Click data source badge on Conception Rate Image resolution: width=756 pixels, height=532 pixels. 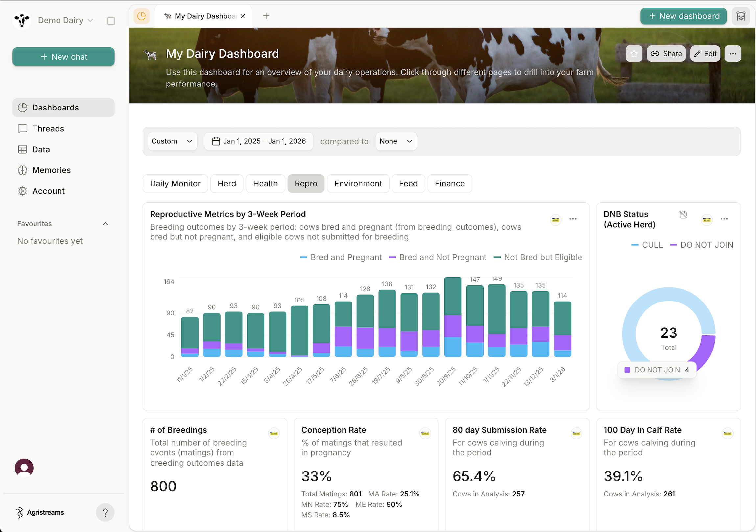425,433
